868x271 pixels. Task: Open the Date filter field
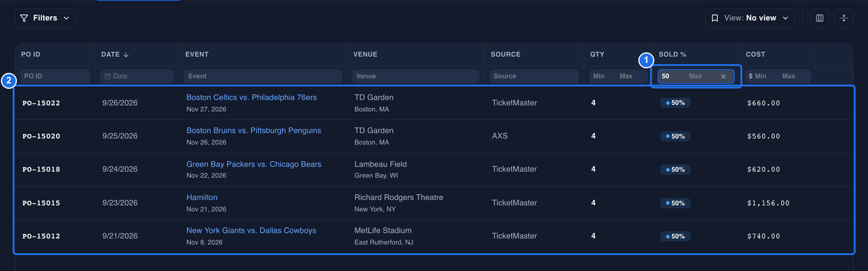[137, 76]
